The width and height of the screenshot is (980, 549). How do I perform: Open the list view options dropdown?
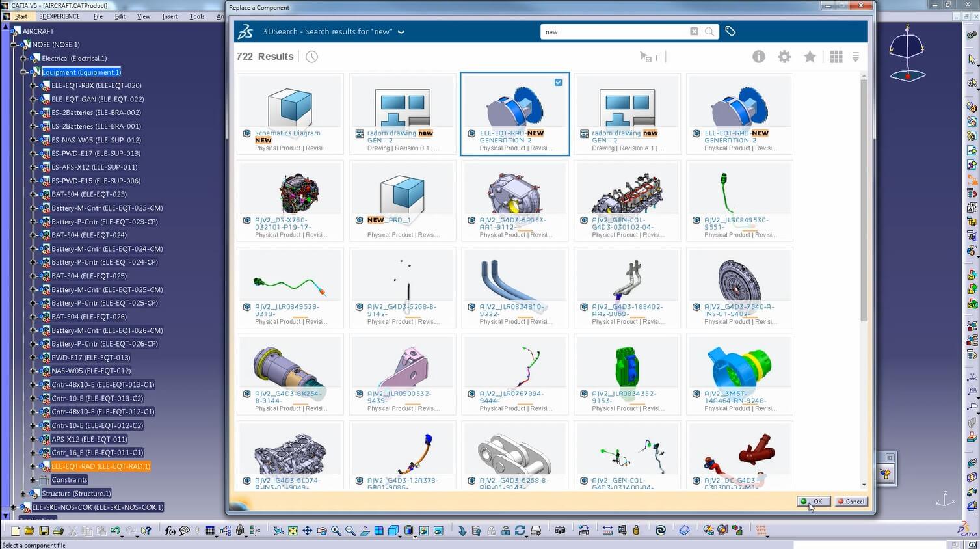pos(856,57)
